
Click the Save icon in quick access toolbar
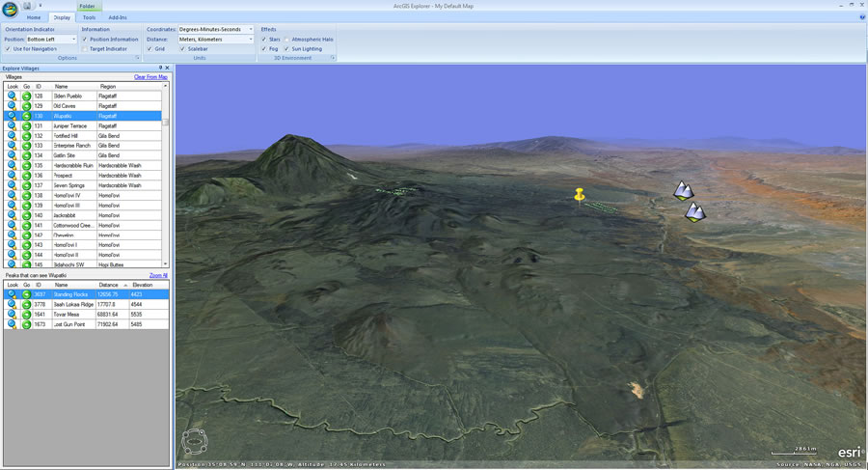pyautogui.click(x=27, y=6)
